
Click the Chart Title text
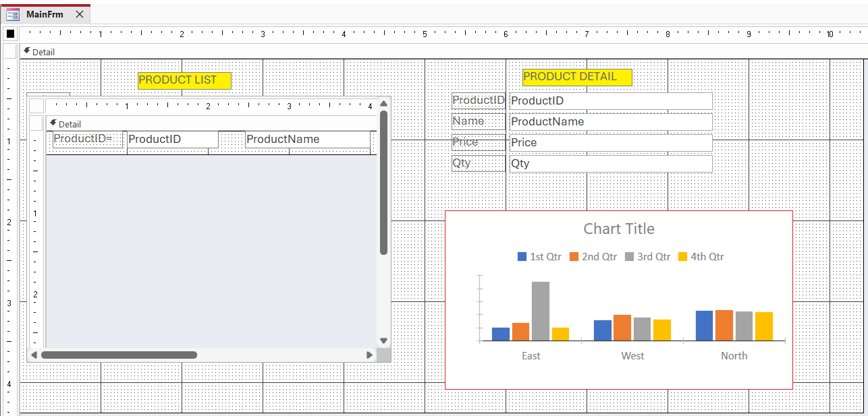tap(619, 229)
